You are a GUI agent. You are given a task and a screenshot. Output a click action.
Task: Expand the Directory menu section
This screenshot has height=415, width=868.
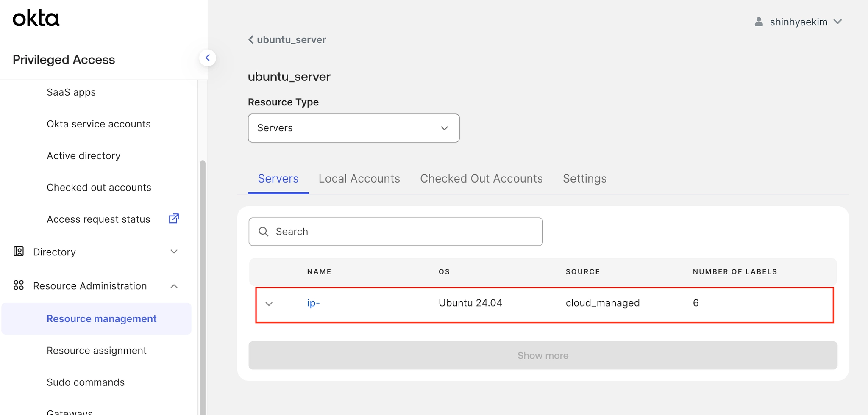(174, 252)
